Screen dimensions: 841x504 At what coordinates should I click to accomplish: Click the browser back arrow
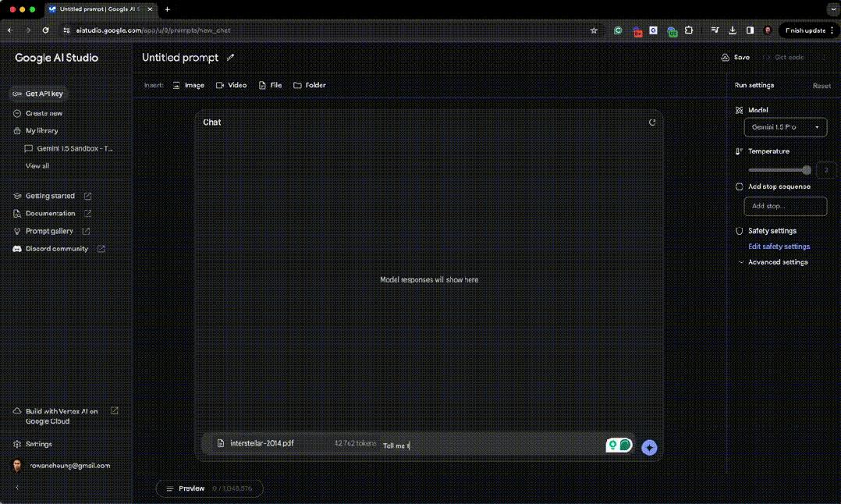point(11,30)
